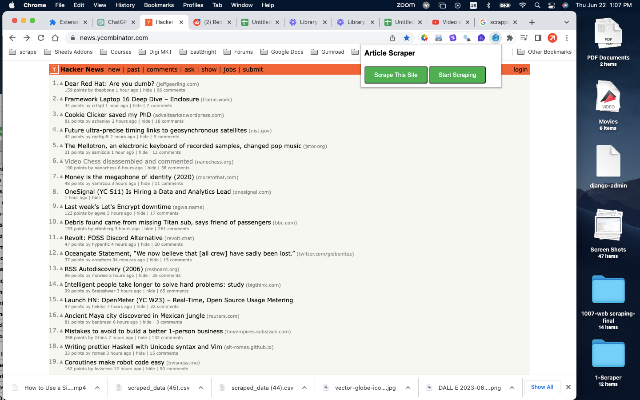This screenshot has height=400, width=640.
Task: Click the purple square extension icon
Action: [453, 38]
